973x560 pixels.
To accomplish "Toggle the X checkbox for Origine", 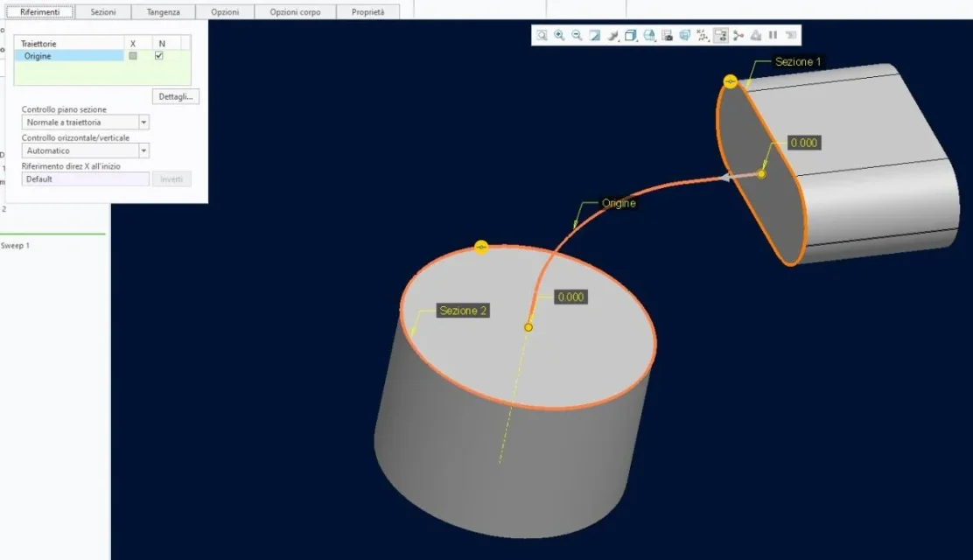I will tap(133, 56).
